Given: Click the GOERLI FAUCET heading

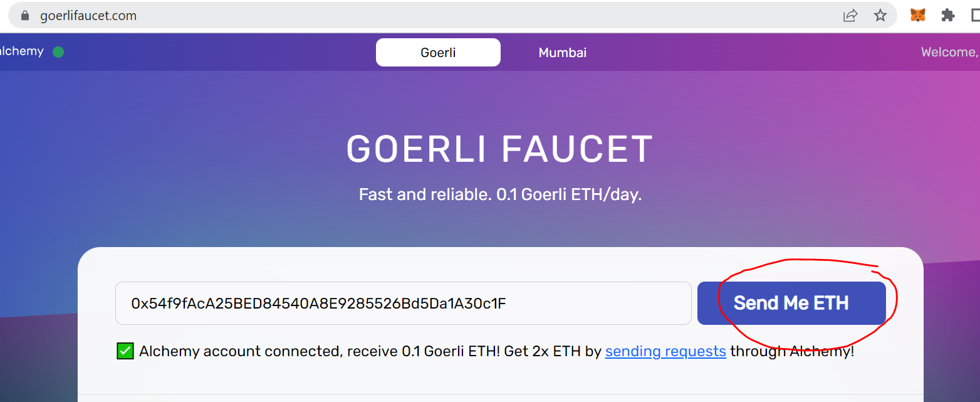Looking at the screenshot, I should 499,149.
